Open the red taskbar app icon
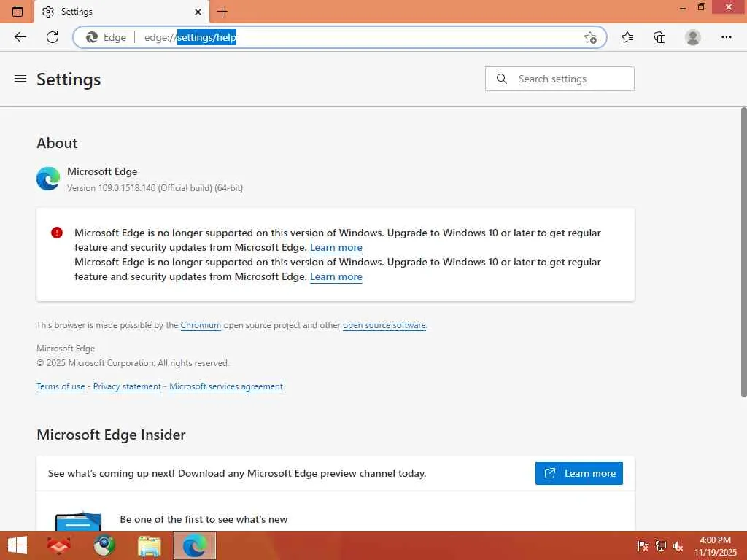 (58, 545)
